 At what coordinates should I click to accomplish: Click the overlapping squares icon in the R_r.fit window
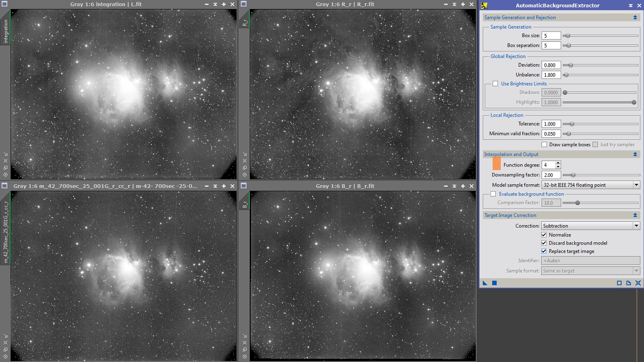(x=245, y=167)
